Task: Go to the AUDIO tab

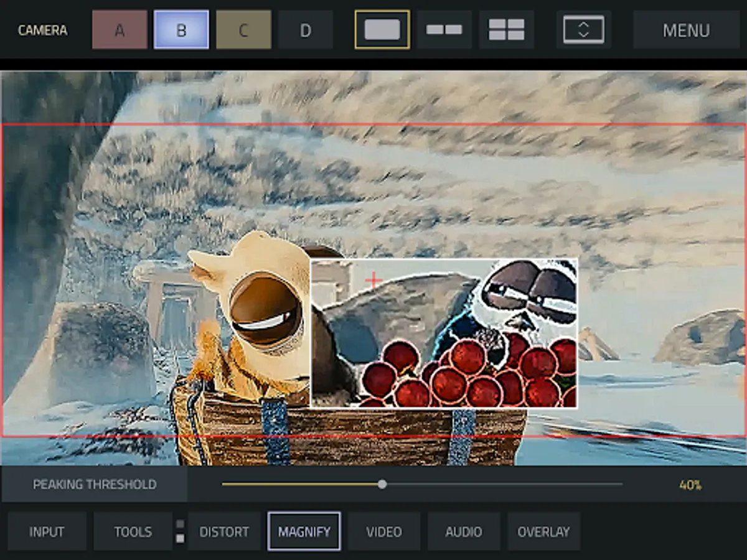Action: click(x=463, y=531)
